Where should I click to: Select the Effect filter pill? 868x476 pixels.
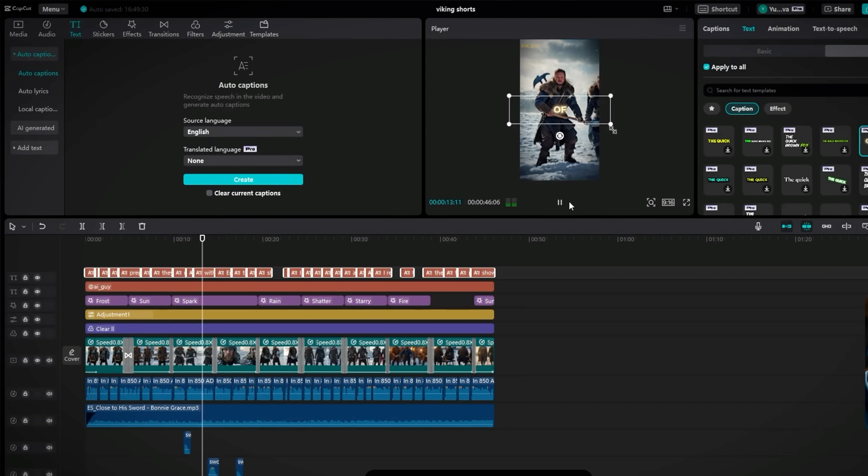[x=777, y=109]
